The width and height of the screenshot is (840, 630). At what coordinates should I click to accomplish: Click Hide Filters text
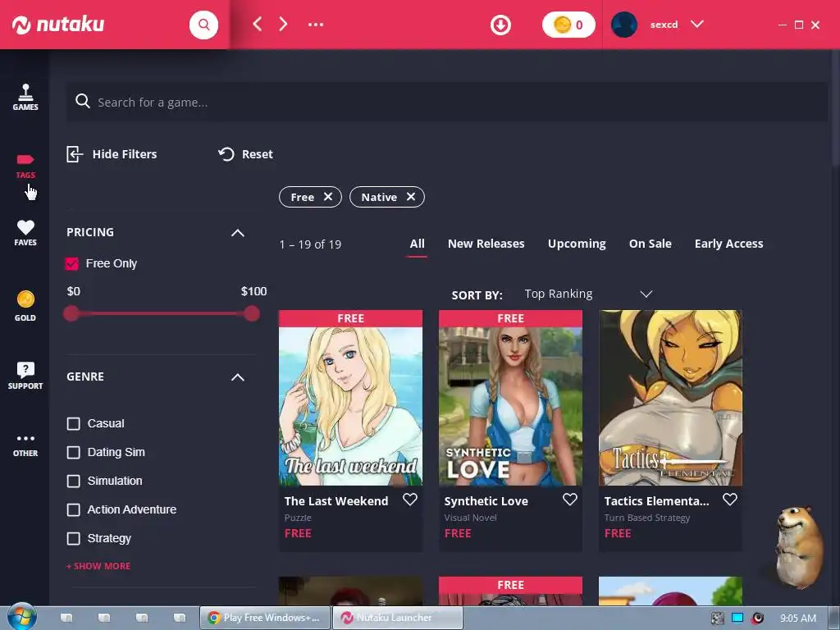point(125,154)
